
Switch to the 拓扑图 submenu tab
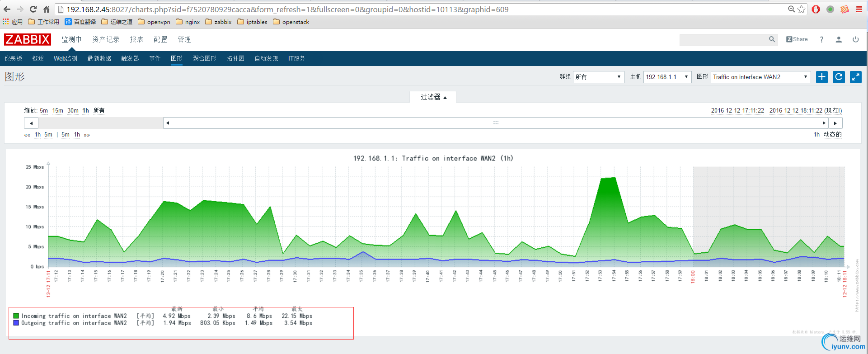(x=235, y=58)
